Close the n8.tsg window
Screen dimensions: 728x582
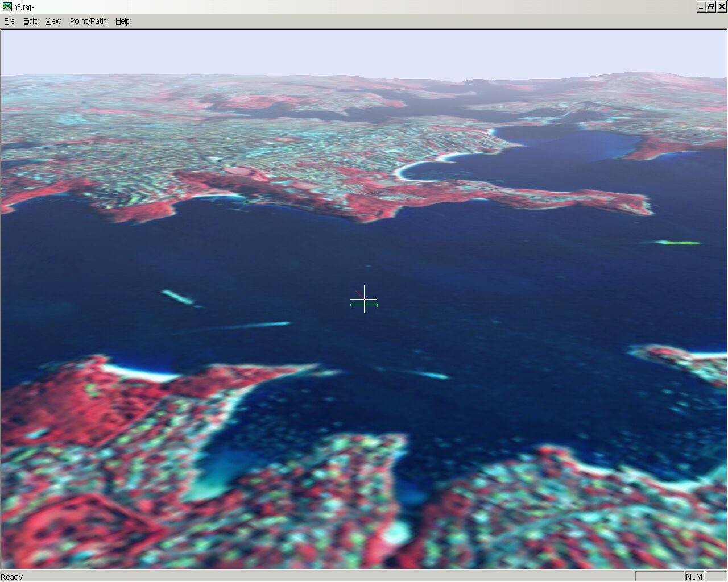[722, 7]
